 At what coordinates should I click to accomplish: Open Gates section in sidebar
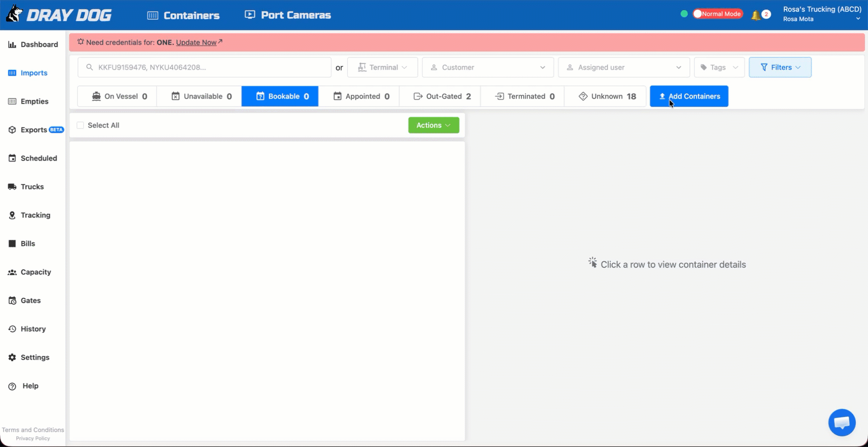pyautogui.click(x=25, y=301)
